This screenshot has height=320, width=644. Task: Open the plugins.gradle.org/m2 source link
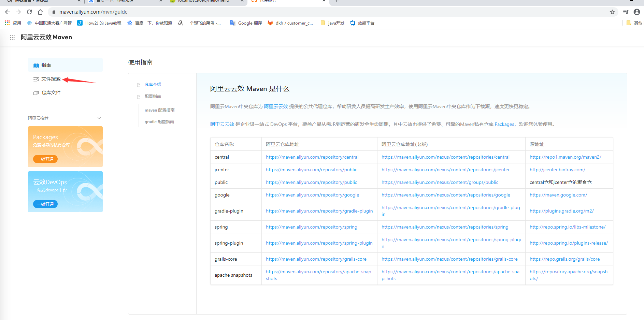[x=562, y=211]
